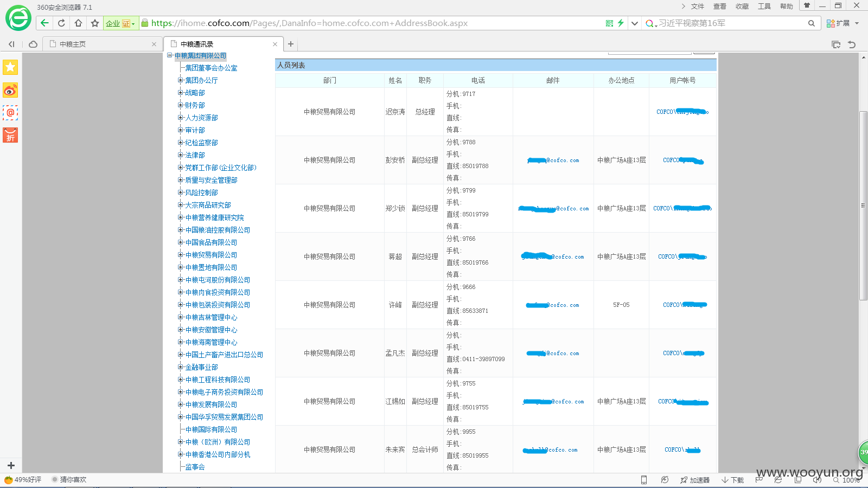Open the mail @ icon in sidebar
The height and width of the screenshot is (488, 868).
pyautogui.click(x=10, y=113)
